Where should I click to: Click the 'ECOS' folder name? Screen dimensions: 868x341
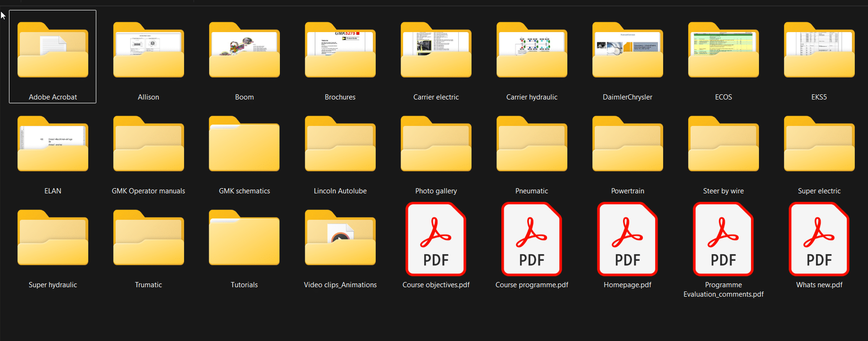724,97
